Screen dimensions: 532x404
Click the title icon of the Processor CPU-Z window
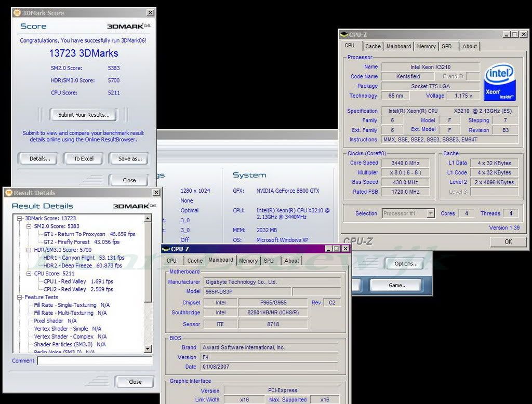[x=344, y=35]
